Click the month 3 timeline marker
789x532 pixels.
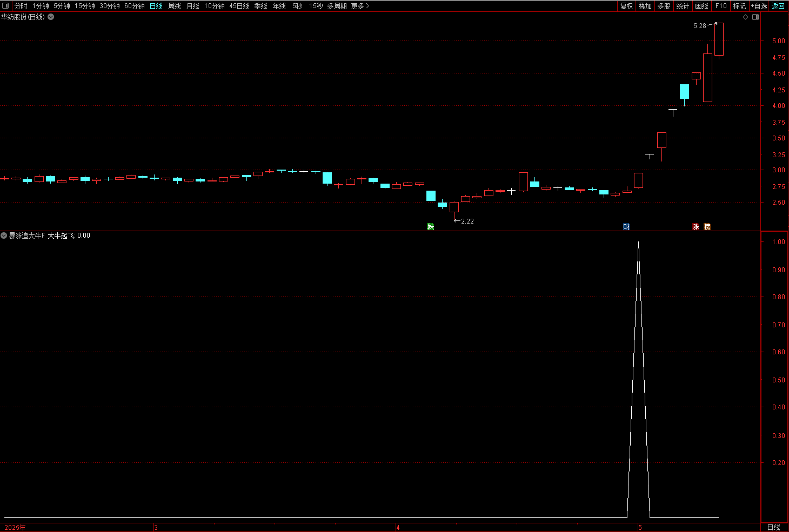pyautogui.click(x=156, y=528)
